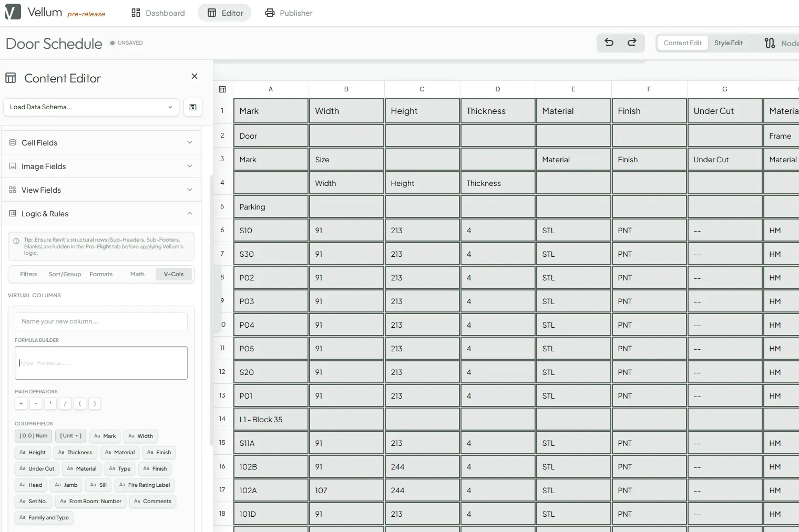This screenshot has height=532, width=799.
Task: Click the table icon at the grid corner
Action: point(222,89)
